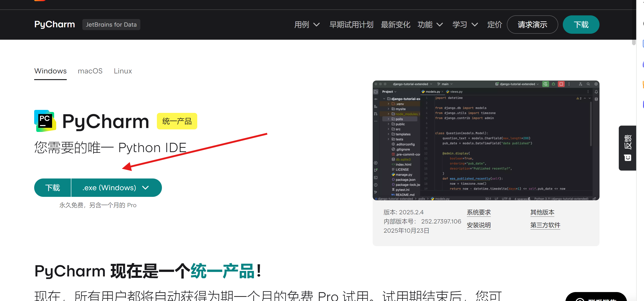Click the search magnifier icon in IDE
The width and height of the screenshot is (644, 301).
click(x=588, y=84)
